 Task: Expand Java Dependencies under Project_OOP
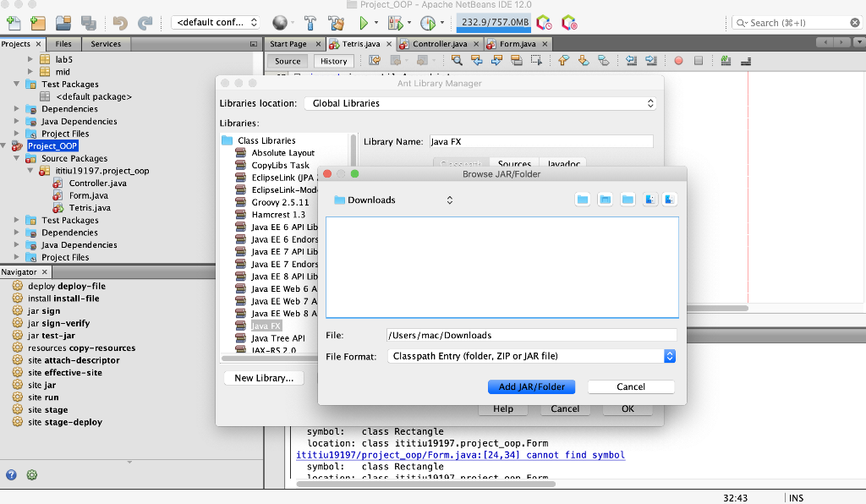pos(17,244)
